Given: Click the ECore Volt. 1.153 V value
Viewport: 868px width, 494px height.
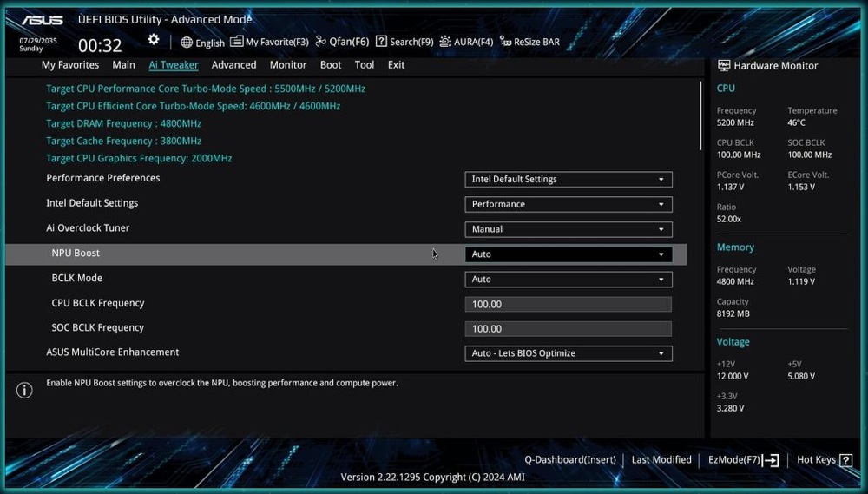Looking at the screenshot, I should 801,188.
